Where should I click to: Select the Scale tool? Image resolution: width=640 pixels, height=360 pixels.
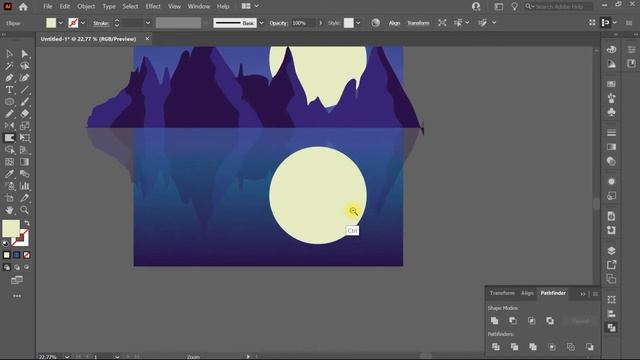click(24, 126)
